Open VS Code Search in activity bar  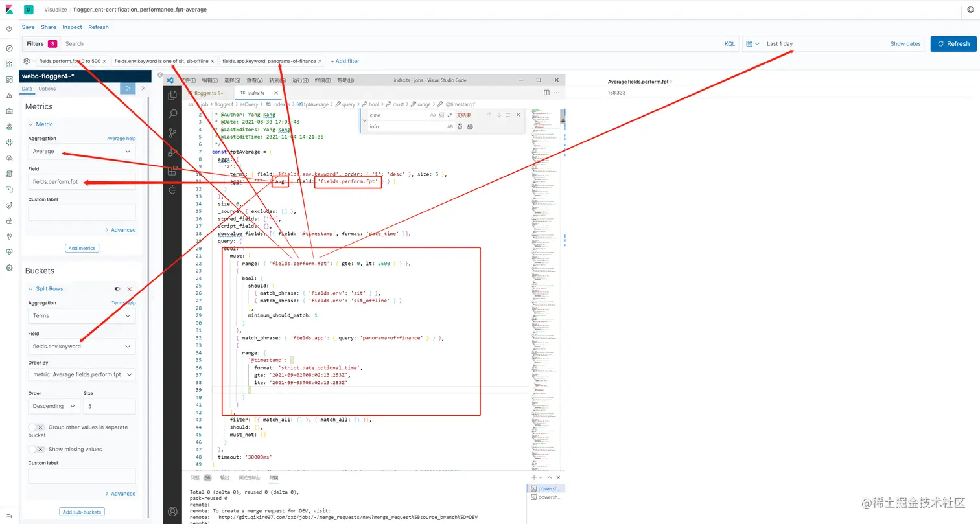(172, 114)
